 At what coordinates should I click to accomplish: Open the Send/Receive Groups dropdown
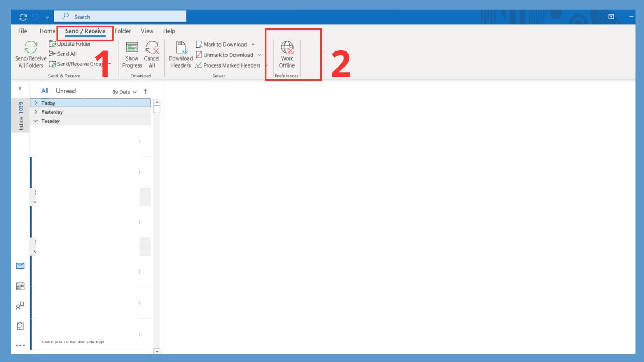pyautogui.click(x=109, y=63)
